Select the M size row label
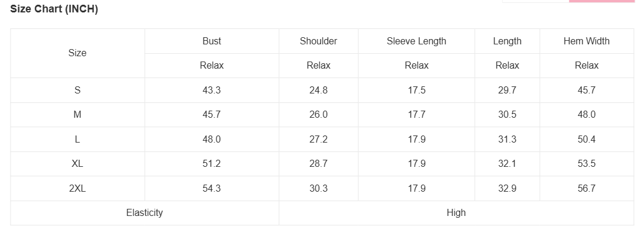 click(77, 115)
